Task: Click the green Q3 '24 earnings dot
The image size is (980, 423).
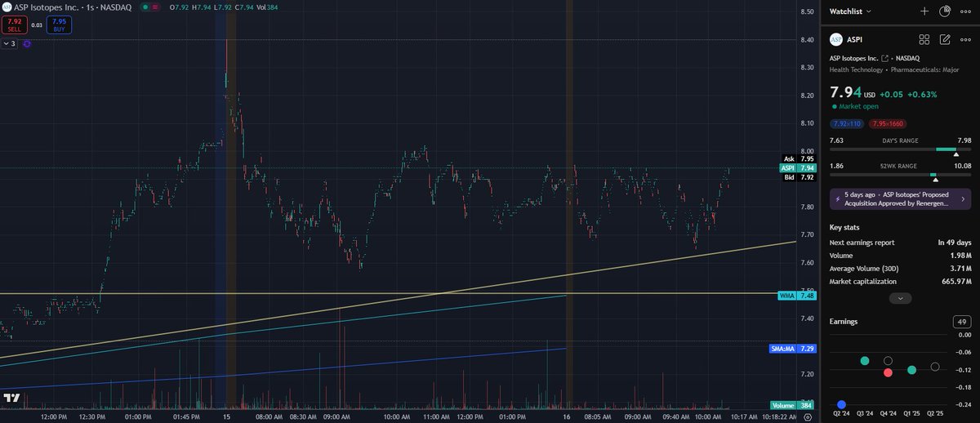Action: pyautogui.click(x=865, y=361)
